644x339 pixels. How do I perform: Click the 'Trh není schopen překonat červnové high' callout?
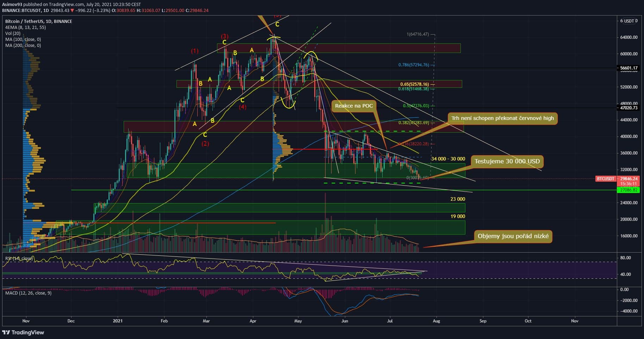(x=502, y=118)
